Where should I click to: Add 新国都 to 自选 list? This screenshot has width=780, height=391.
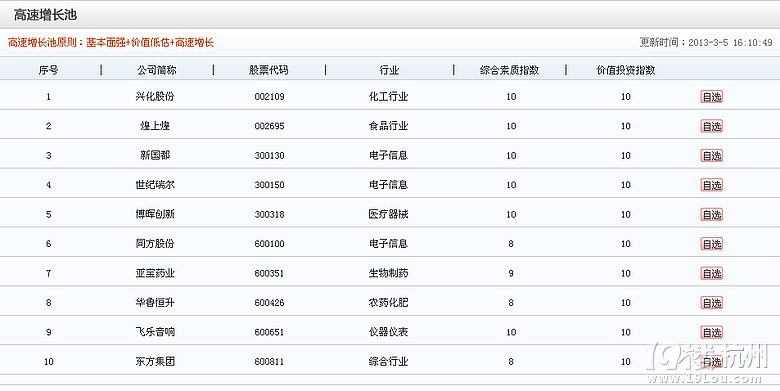pos(711,155)
